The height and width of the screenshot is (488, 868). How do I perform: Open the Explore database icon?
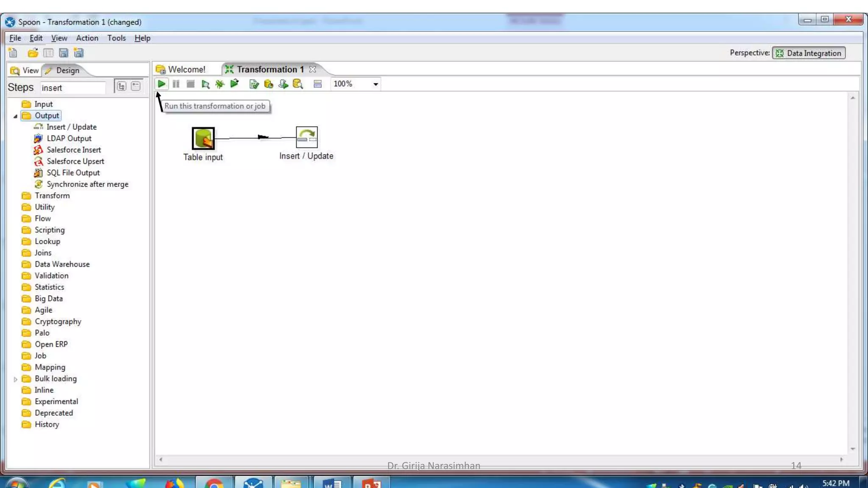tap(298, 84)
